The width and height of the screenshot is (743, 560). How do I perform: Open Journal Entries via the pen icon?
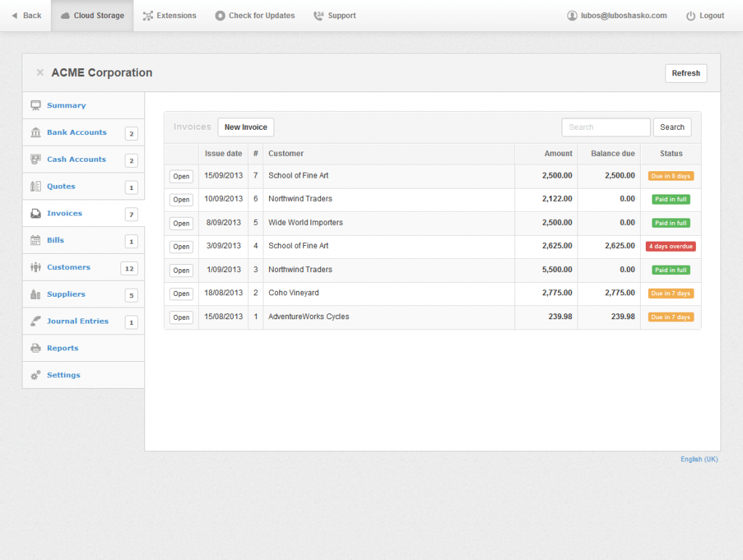(x=34, y=321)
